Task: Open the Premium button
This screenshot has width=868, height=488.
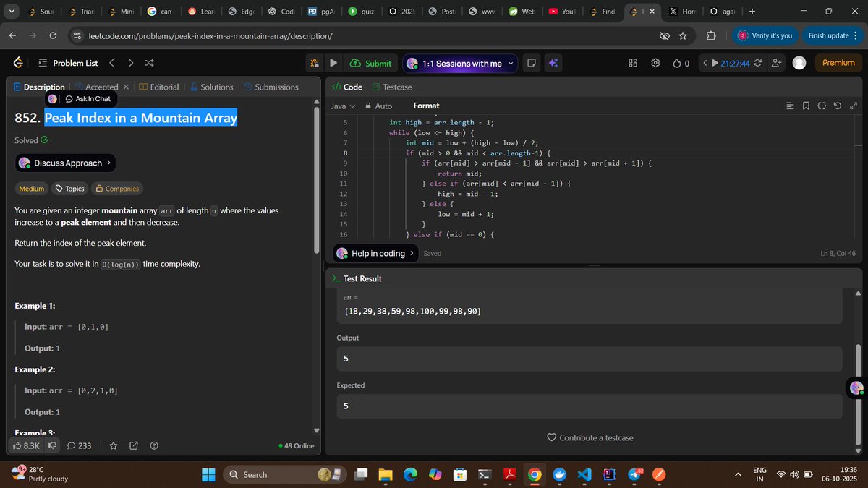Action: tap(838, 63)
